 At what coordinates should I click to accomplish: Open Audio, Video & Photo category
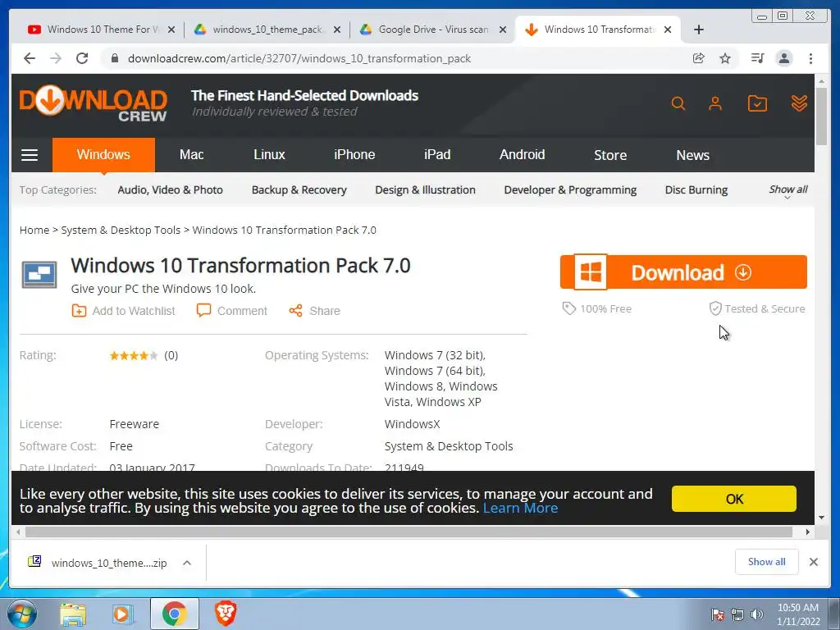[x=171, y=189]
